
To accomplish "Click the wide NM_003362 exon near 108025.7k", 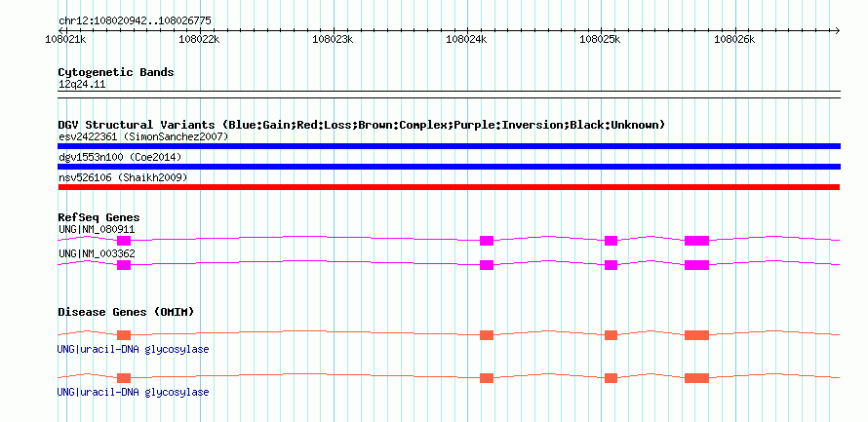I will tap(696, 265).
